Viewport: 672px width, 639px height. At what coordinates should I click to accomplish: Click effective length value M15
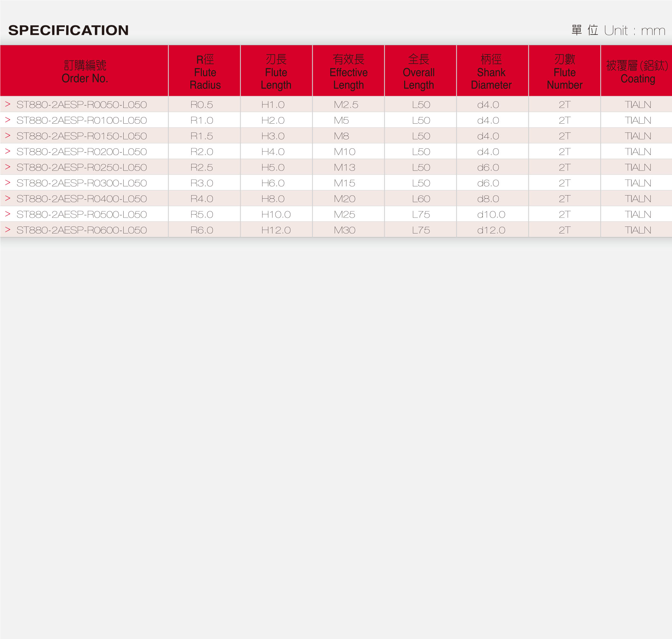point(344,183)
